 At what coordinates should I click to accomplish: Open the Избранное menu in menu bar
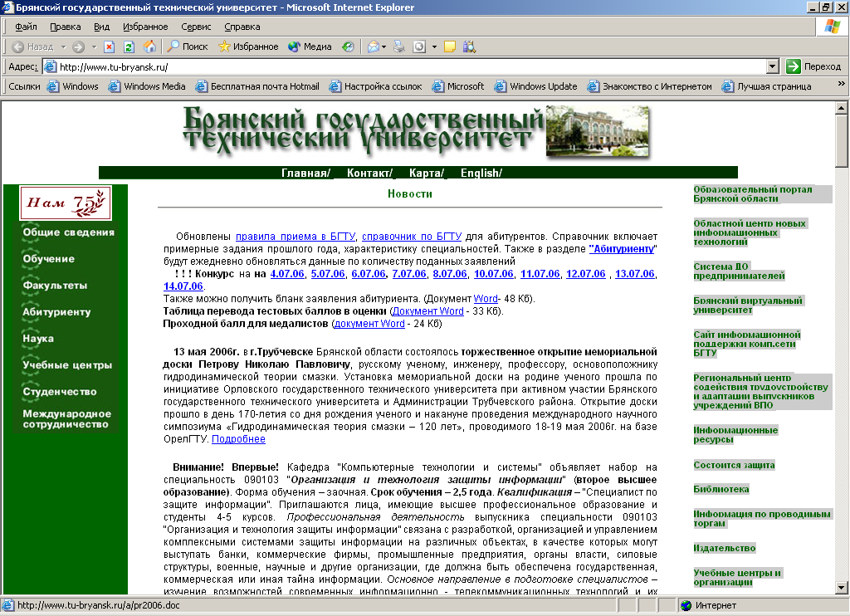pyautogui.click(x=145, y=27)
